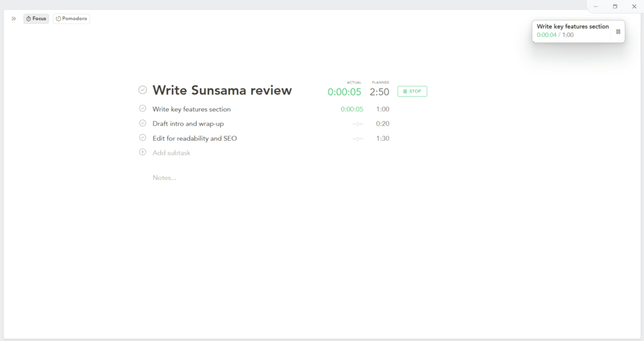Click planned time 1:00 for key features subtask
The width and height of the screenshot is (644, 341).
383,109
